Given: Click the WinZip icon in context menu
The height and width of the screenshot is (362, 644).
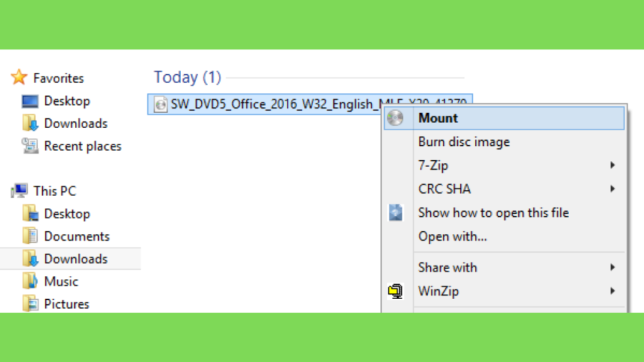Looking at the screenshot, I should [x=395, y=292].
